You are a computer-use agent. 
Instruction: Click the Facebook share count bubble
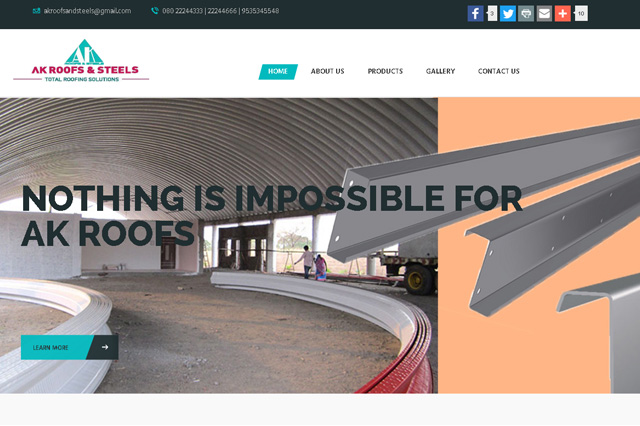click(x=492, y=13)
